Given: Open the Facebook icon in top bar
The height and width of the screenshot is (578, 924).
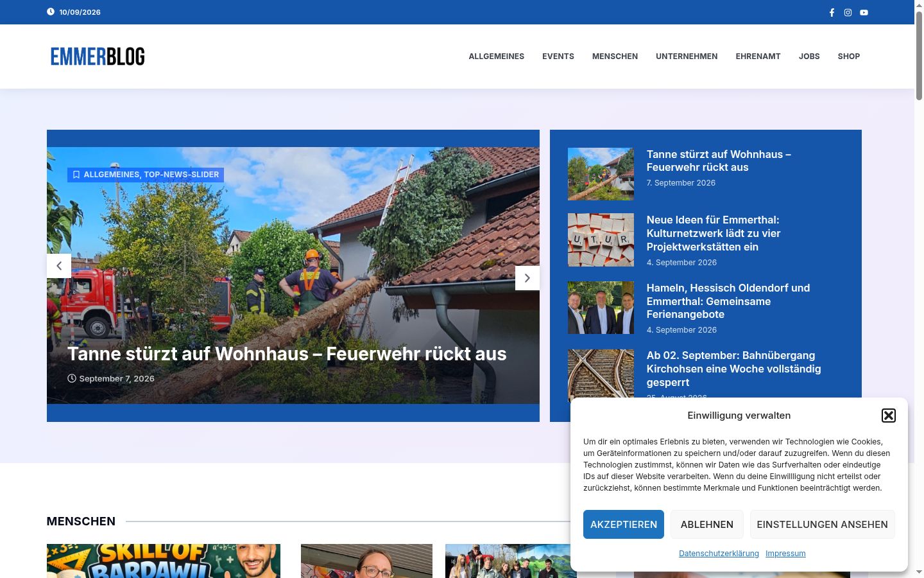Looking at the screenshot, I should pos(832,12).
